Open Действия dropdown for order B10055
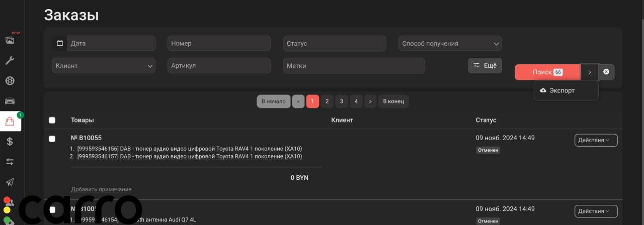This screenshot has width=644, height=225. click(596, 140)
